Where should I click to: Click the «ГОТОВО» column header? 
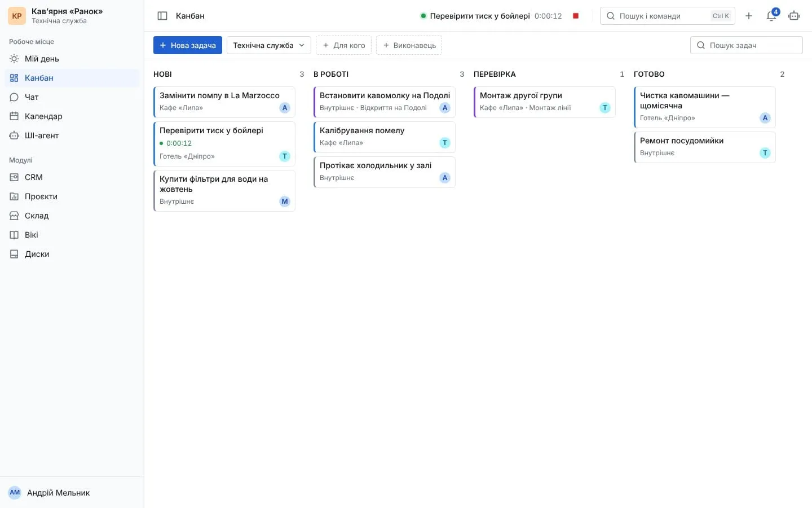pos(649,74)
